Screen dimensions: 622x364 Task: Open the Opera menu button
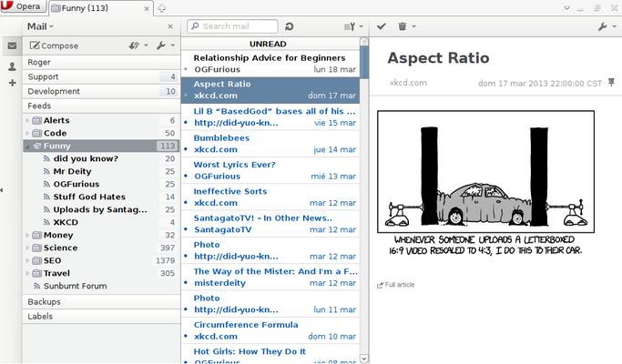(23, 6)
